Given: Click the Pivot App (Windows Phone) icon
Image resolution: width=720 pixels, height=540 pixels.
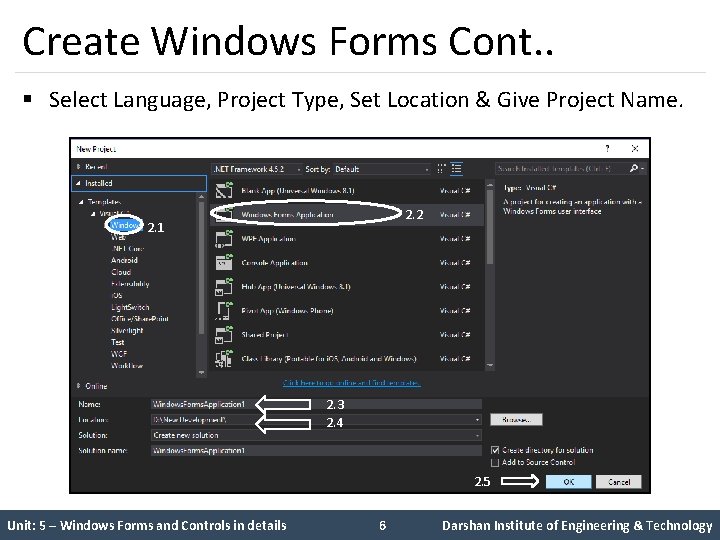Looking at the screenshot, I should [224, 311].
